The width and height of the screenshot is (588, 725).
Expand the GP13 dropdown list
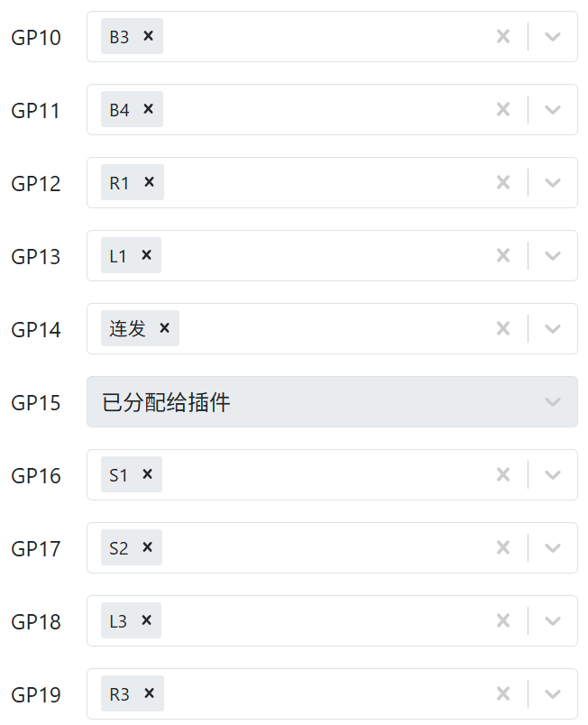553,255
